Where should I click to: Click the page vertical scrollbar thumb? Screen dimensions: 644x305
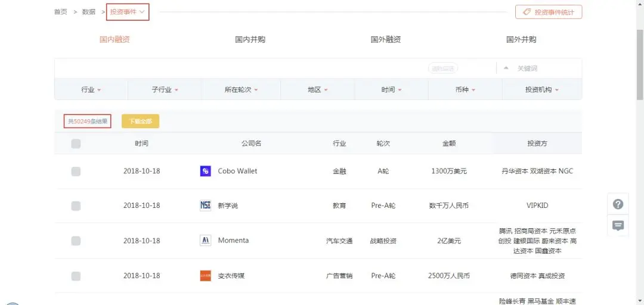pyautogui.click(x=640, y=65)
